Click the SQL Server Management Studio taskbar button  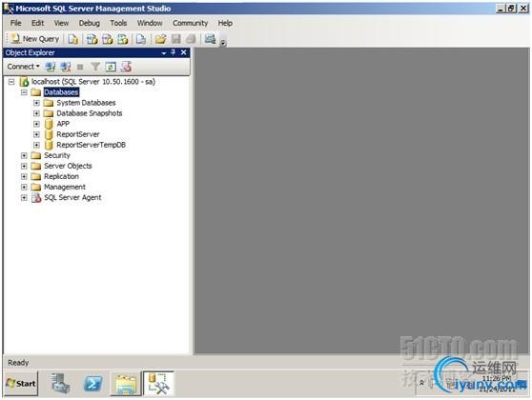(x=158, y=384)
